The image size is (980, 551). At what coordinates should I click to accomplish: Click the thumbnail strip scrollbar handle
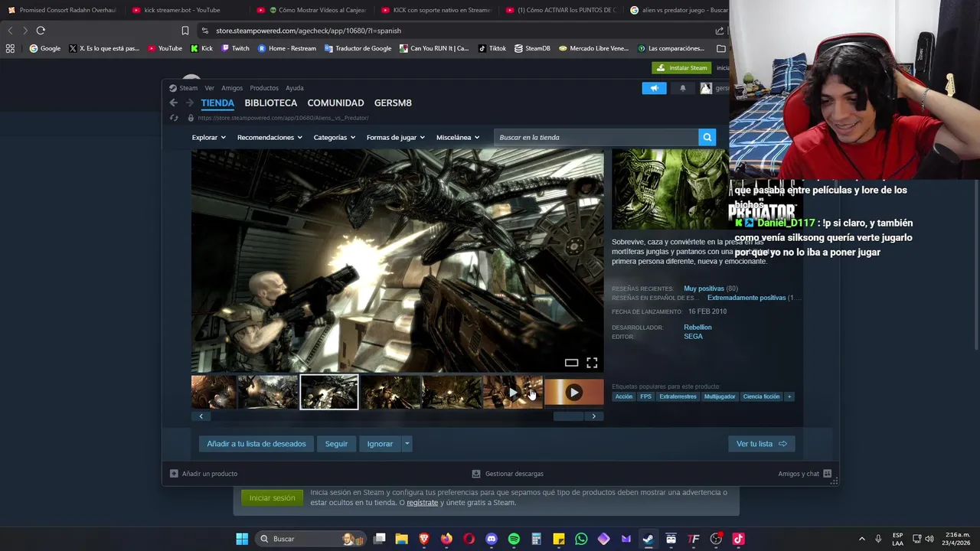pos(568,416)
